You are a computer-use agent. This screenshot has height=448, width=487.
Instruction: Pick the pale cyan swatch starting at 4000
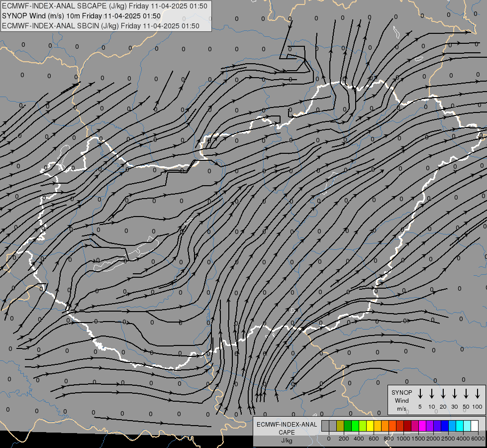[x=467, y=426]
